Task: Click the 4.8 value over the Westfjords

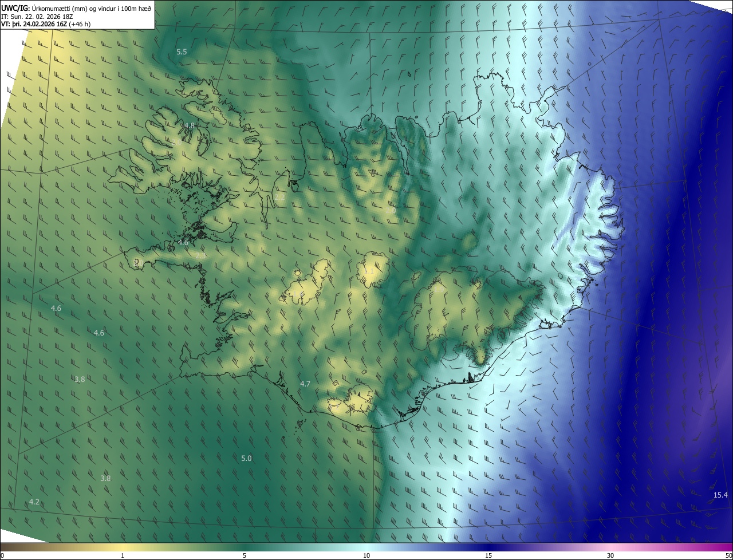Action: (190, 125)
